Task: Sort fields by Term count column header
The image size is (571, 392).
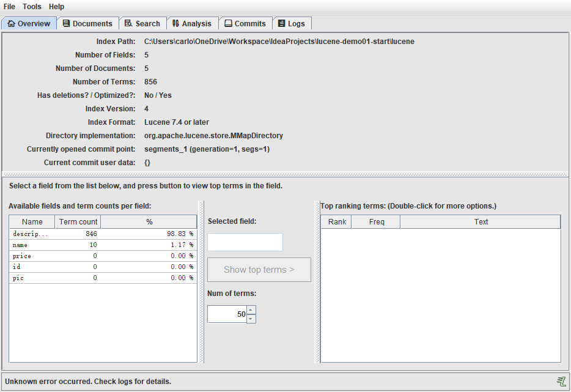Action: click(78, 222)
